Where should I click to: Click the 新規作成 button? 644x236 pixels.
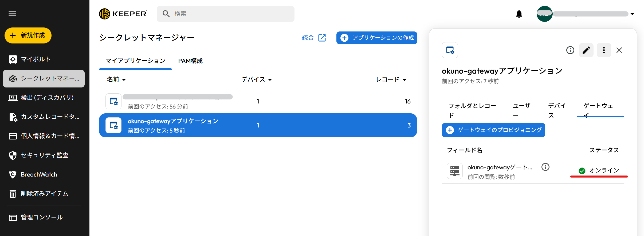click(28, 35)
